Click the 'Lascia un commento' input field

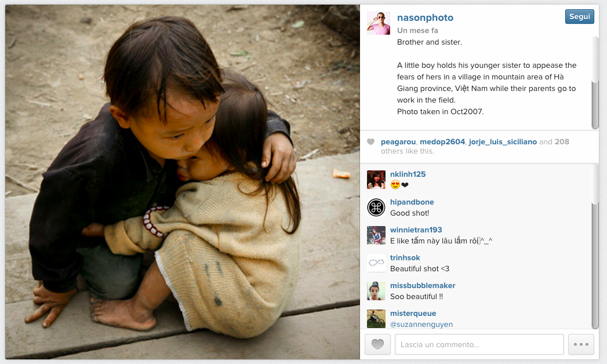[479, 344]
